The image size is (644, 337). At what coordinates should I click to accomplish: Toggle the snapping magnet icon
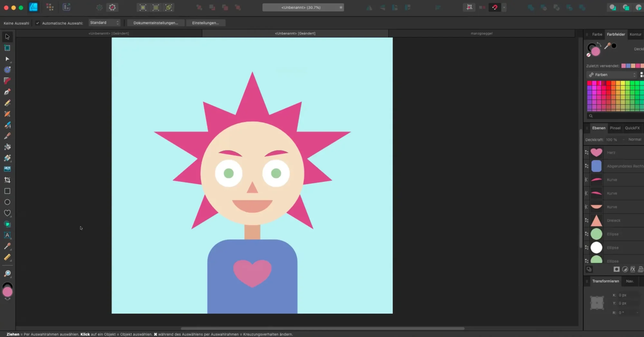point(495,7)
